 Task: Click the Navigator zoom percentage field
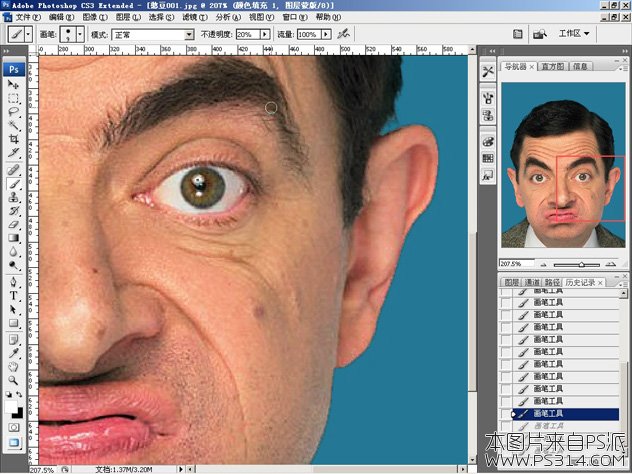pos(517,264)
